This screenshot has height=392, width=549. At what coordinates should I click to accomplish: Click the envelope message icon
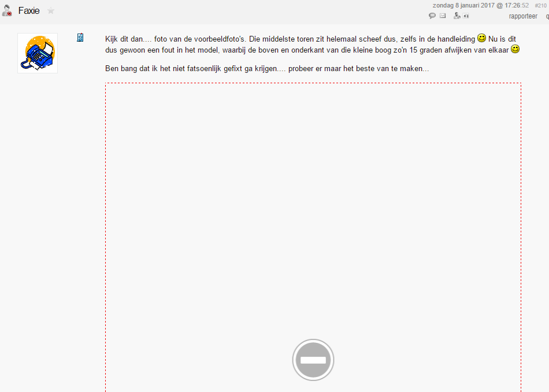tap(443, 16)
